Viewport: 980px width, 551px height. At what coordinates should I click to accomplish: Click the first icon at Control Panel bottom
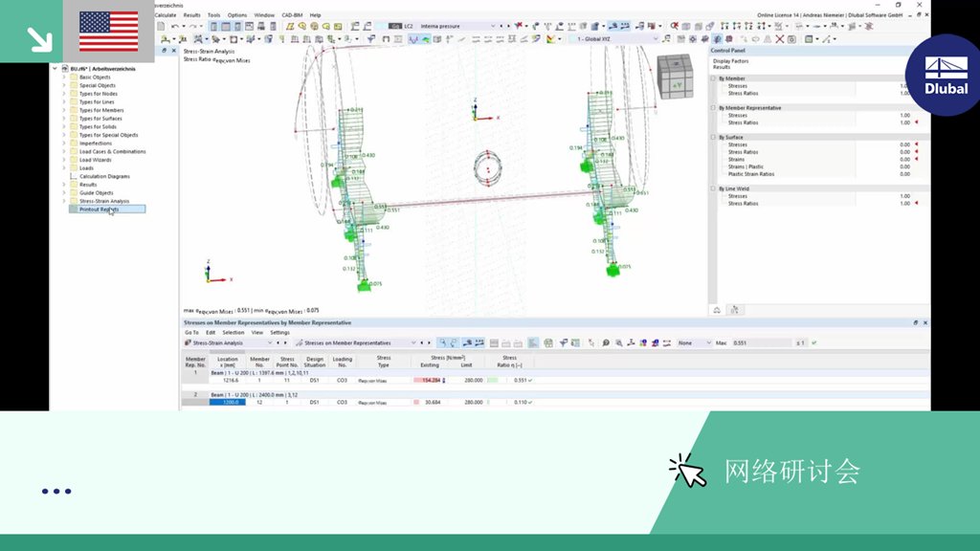point(717,310)
